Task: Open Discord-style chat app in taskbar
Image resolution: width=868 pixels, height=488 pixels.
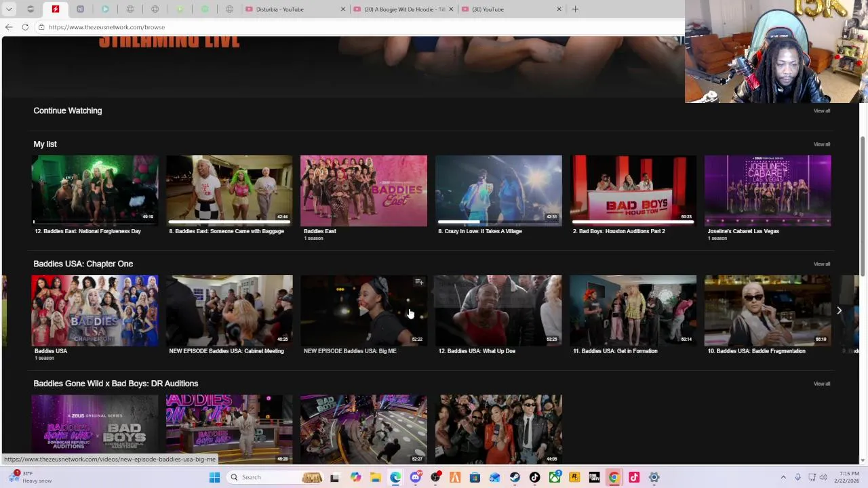Action: click(416, 477)
